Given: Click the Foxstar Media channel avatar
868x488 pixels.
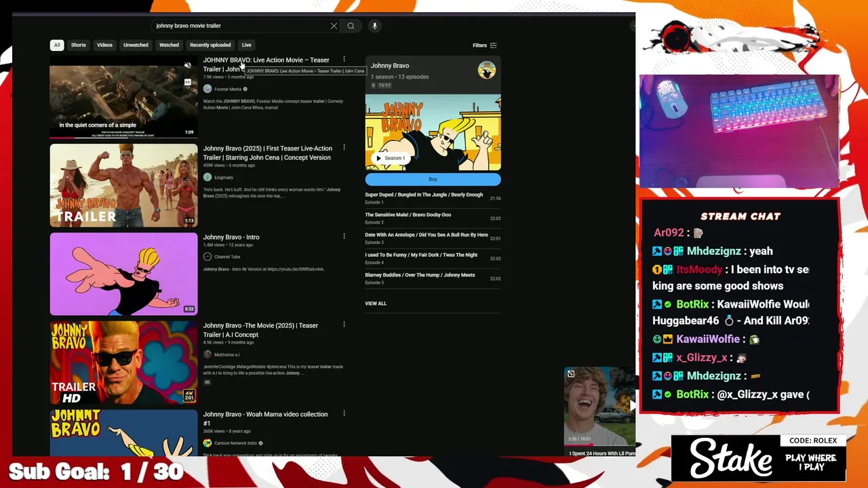Looking at the screenshot, I should (x=208, y=89).
